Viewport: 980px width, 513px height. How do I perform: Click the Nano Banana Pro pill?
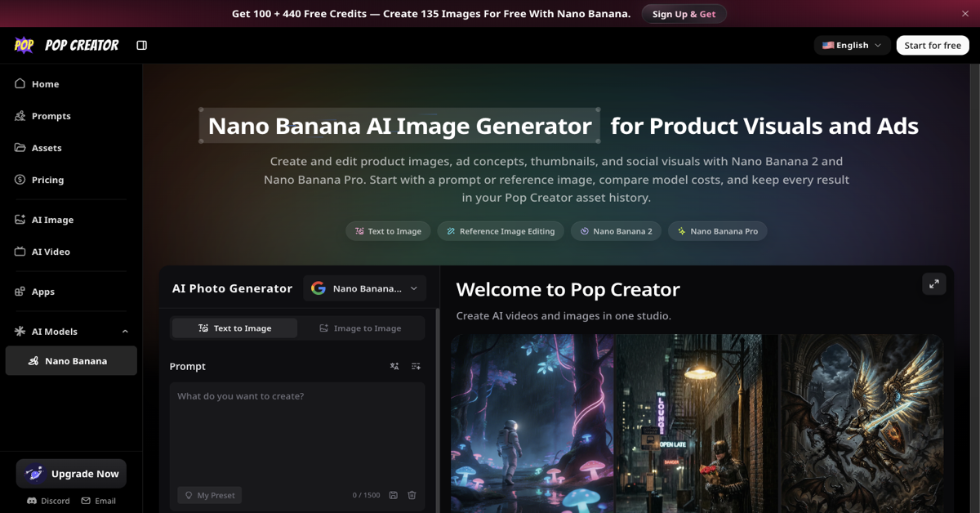pyautogui.click(x=717, y=231)
